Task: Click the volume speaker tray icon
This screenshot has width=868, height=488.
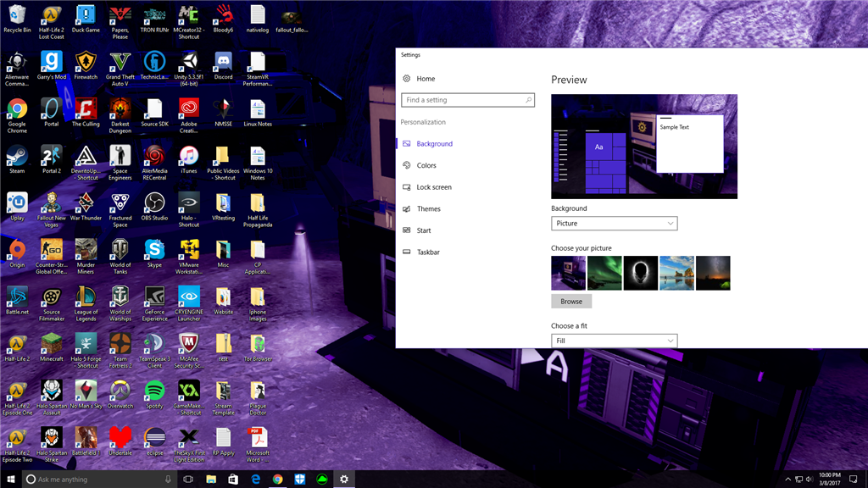Action: click(x=809, y=480)
